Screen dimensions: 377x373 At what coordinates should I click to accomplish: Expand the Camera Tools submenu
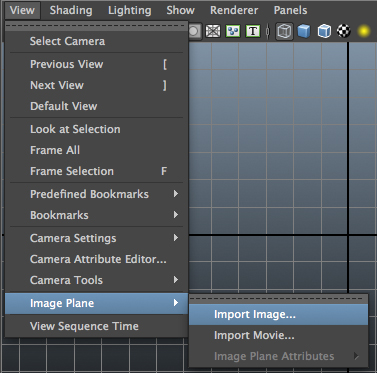pos(97,280)
